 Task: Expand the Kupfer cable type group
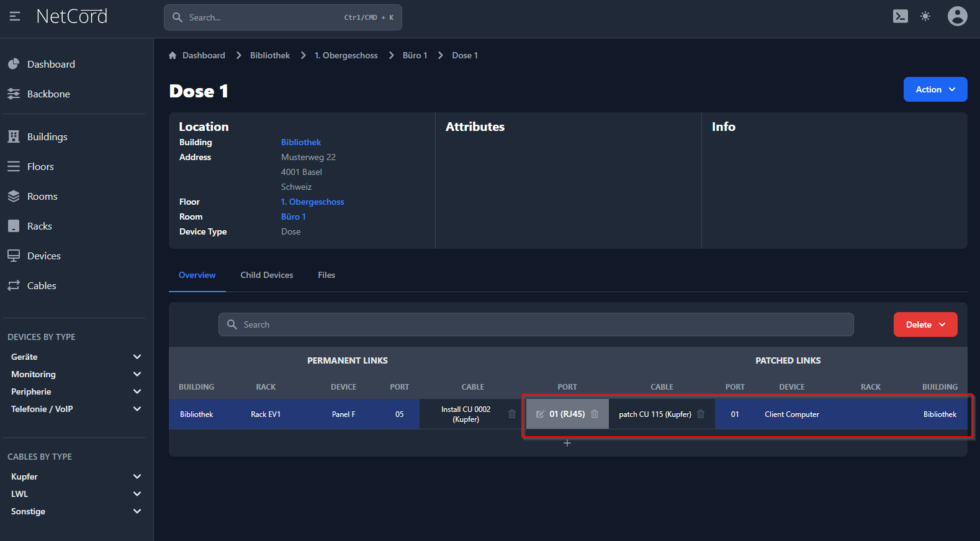coord(137,476)
